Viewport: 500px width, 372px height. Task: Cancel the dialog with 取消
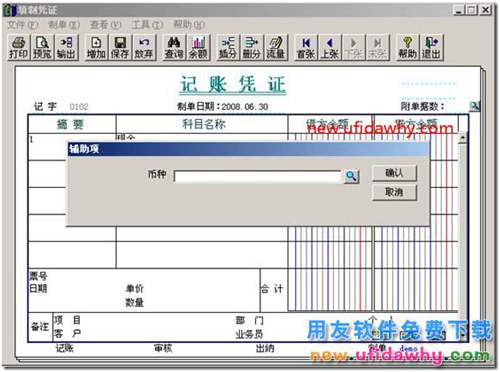[394, 192]
